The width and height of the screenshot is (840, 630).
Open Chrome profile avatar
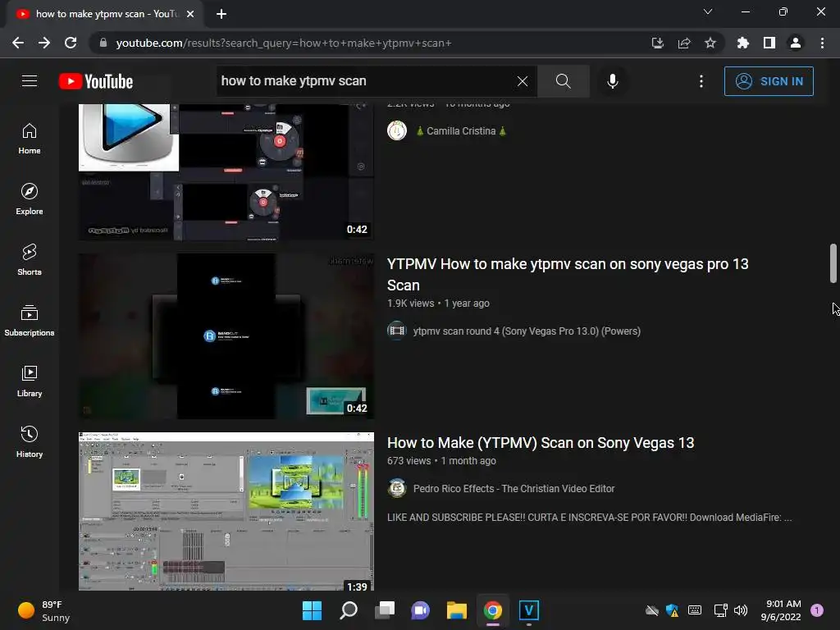tap(796, 43)
